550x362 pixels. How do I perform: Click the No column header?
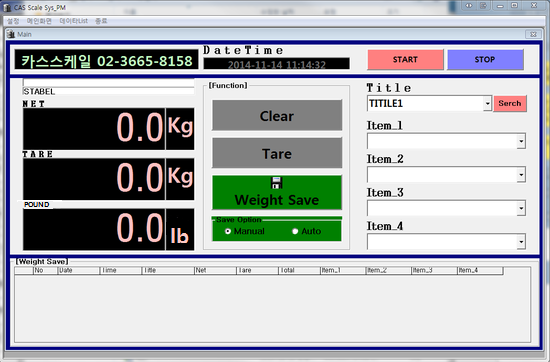click(x=45, y=270)
